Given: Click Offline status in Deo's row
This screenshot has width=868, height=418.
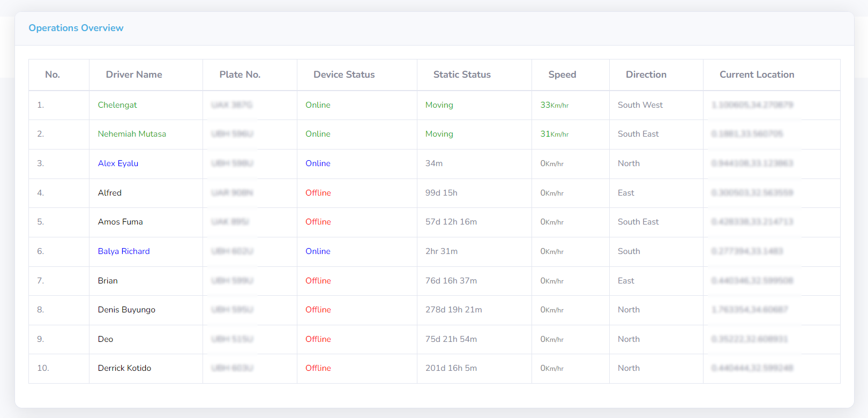Looking at the screenshot, I should pyautogui.click(x=318, y=339).
